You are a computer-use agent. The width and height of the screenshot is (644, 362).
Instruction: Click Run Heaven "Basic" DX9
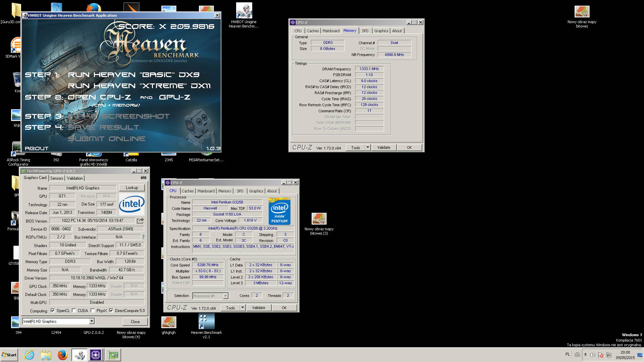click(133, 74)
